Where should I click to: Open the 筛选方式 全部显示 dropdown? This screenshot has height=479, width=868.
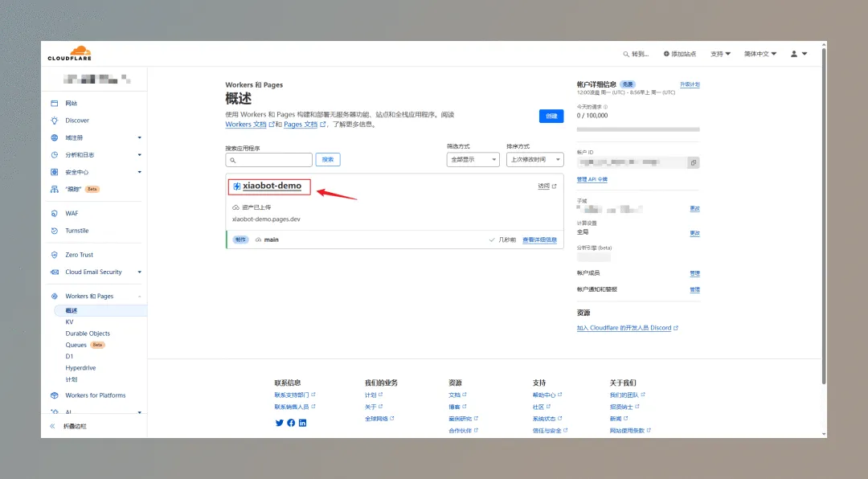pos(473,159)
